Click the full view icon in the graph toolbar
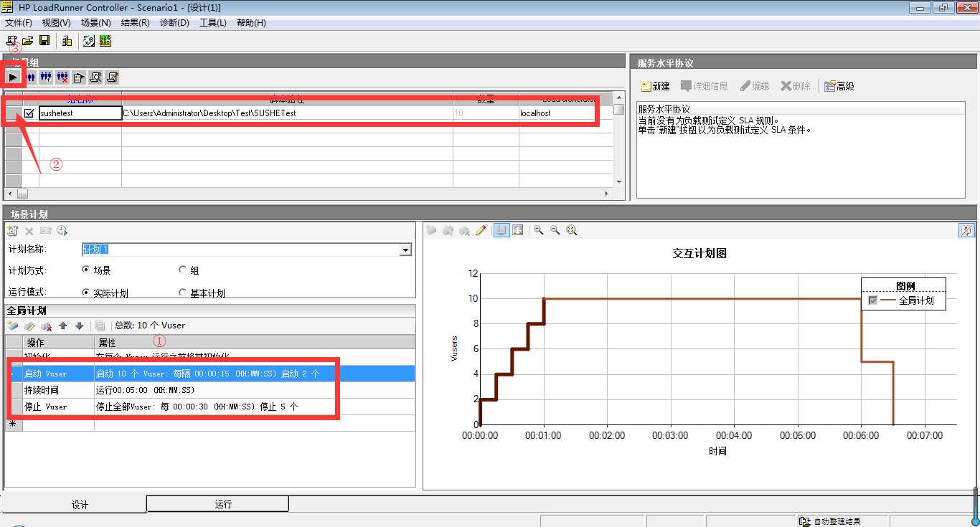This screenshot has width=980, height=527. click(x=517, y=230)
